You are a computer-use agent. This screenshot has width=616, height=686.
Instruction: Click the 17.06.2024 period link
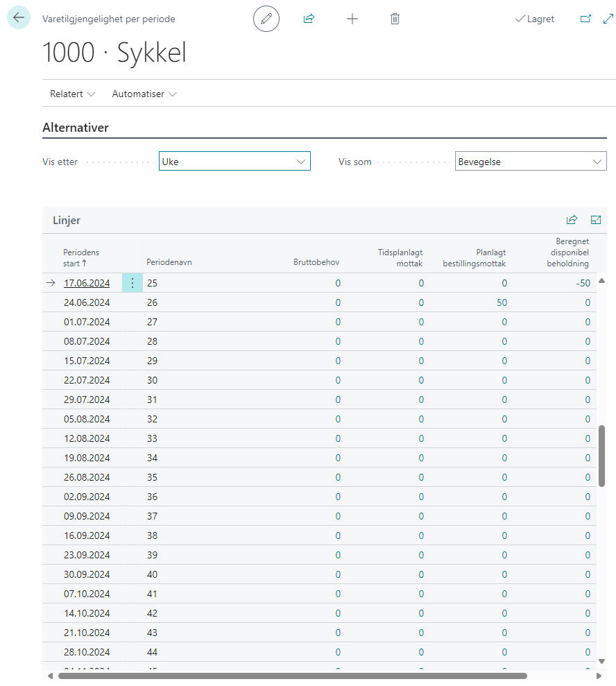coord(87,283)
